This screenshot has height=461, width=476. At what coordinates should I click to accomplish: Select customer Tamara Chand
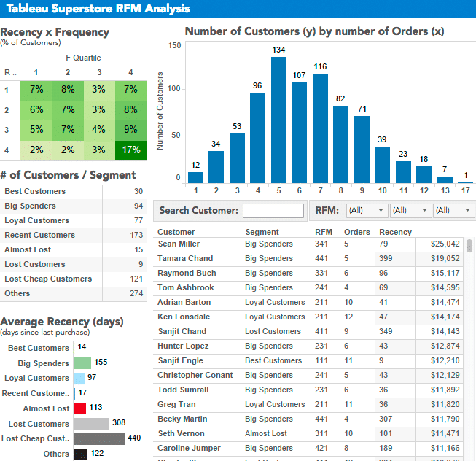[185, 258]
